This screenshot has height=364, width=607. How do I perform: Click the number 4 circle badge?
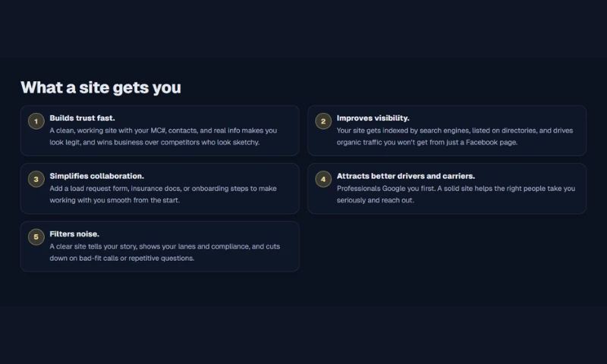click(323, 179)
